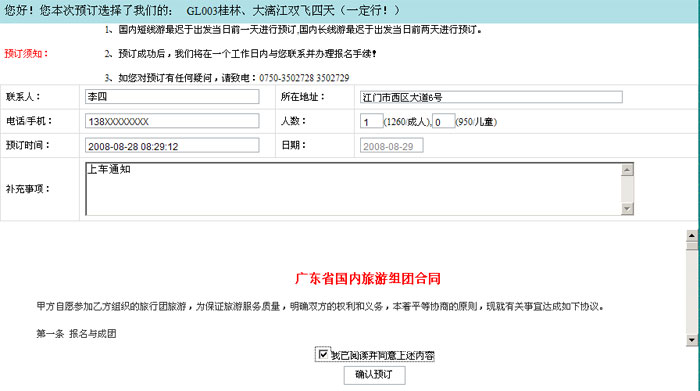Image resolution: width=700 pixels, height=391 pixels.
Task: Click the 预订时间 booking time field
Action: click(172, 146)
